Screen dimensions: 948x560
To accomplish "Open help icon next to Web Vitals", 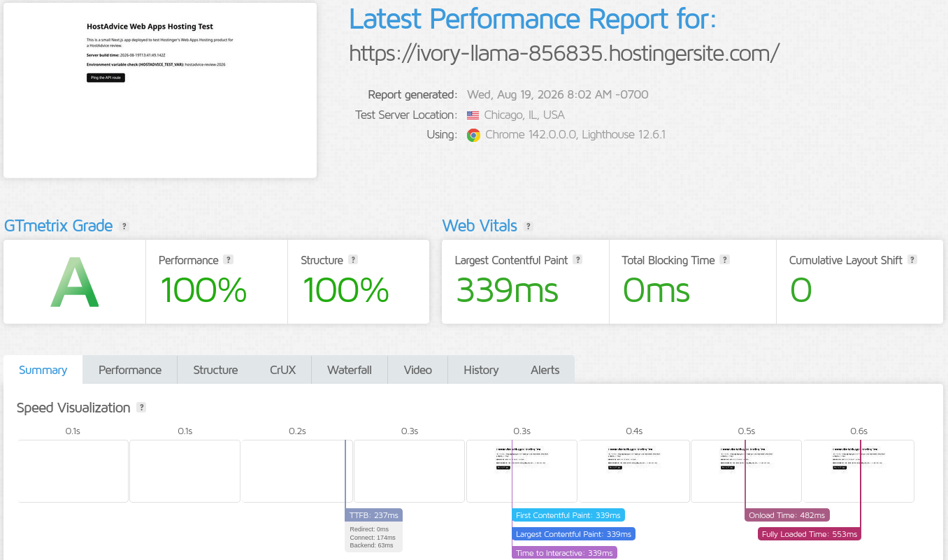I will (x=529, y=227).
